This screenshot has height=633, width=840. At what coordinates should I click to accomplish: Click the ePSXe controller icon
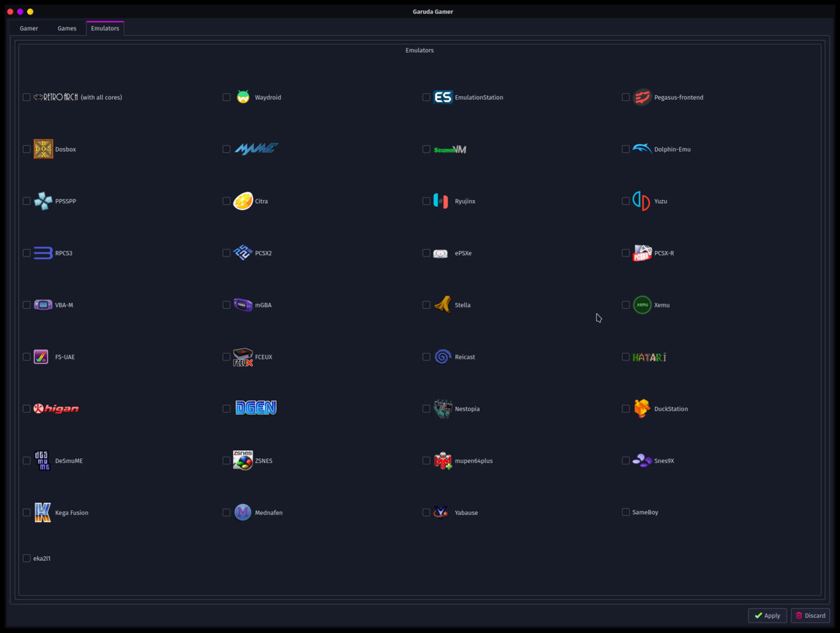tap(441, 253)
